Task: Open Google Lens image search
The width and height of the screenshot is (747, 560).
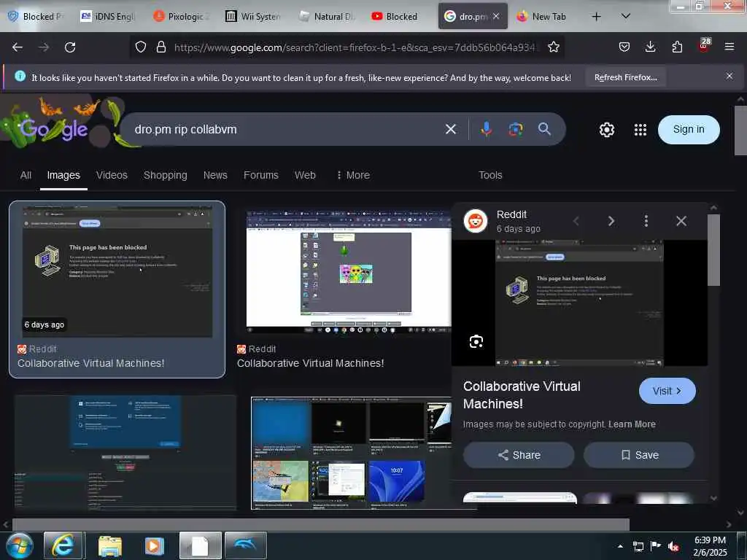Action: 516,129
